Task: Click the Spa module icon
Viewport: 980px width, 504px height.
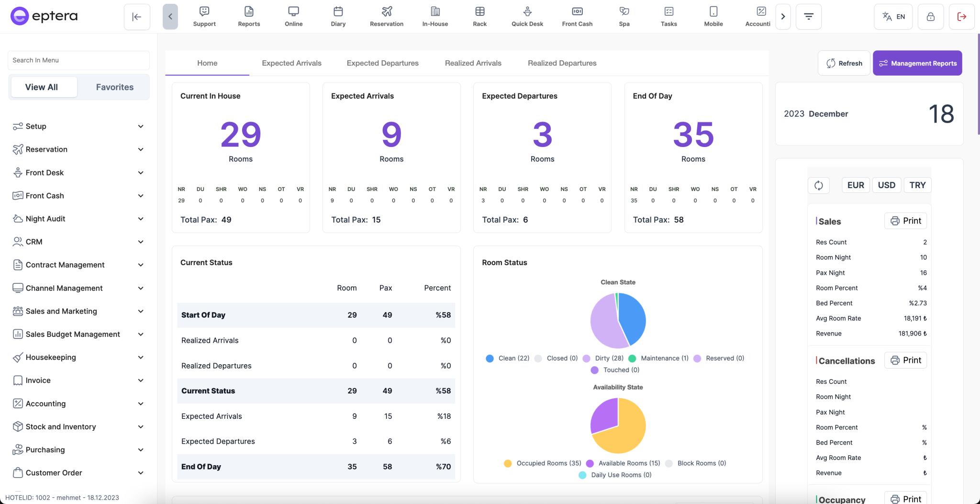Action: [624, 16]
